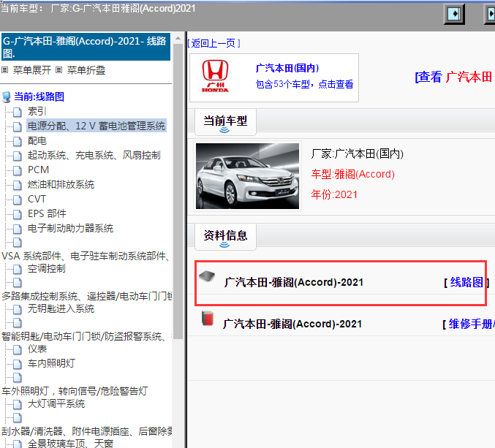This screenshot has height=448, width=495.
Task: Open 车外照明灯，转向信号 tree entry
Action: 75,391
